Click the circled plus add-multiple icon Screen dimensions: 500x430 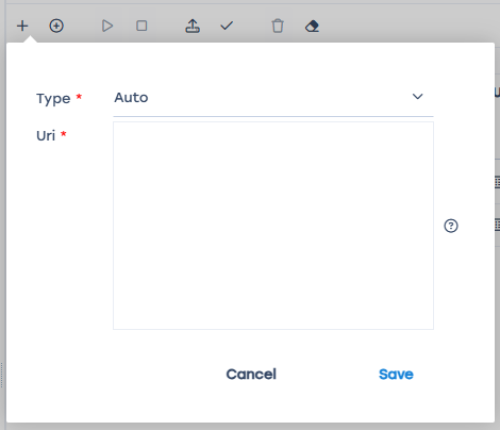(x=56, y=26)
